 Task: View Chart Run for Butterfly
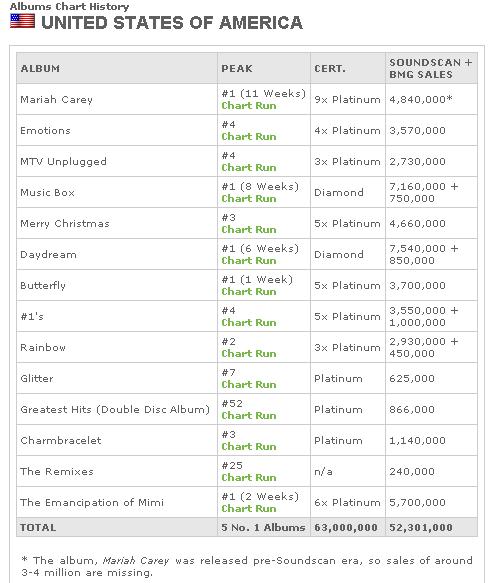(x=249, y=292)
